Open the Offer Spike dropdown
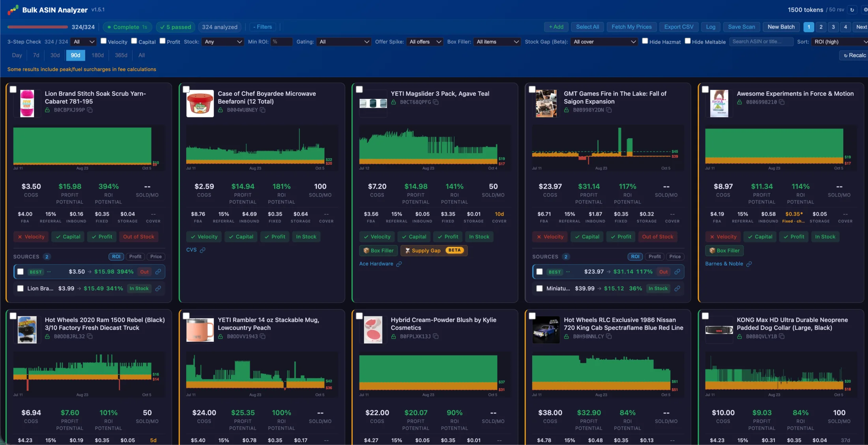 pos(425,42)
